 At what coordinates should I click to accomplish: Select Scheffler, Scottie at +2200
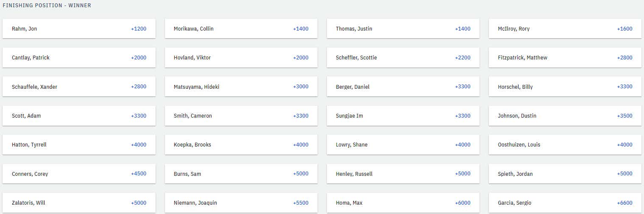403,57
